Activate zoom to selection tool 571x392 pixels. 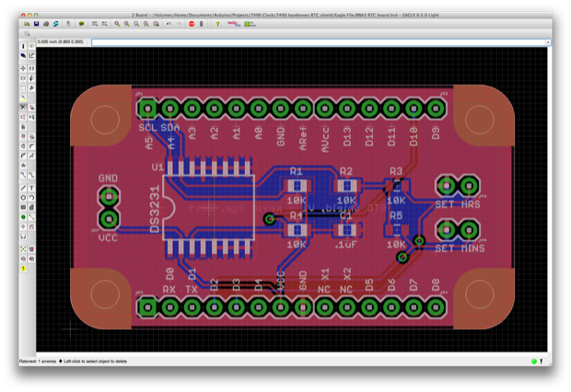point(156,24)
